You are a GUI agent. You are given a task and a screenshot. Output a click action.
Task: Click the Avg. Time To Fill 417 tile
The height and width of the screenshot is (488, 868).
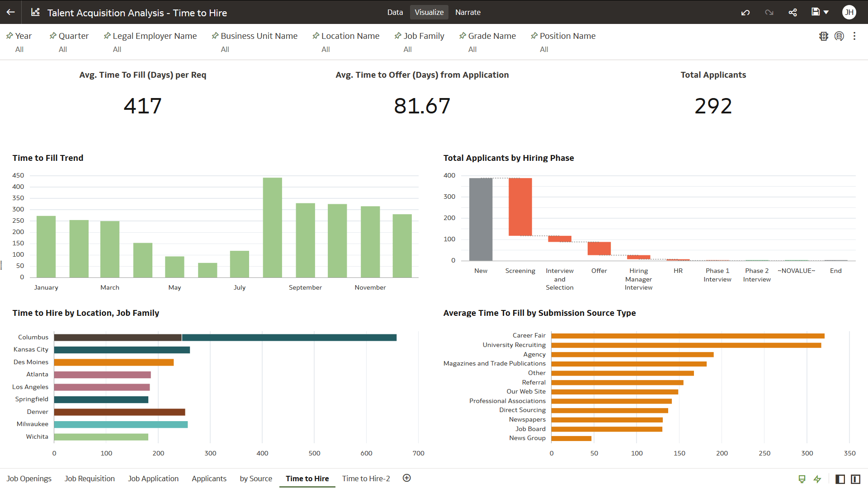[x=142, y=106]
